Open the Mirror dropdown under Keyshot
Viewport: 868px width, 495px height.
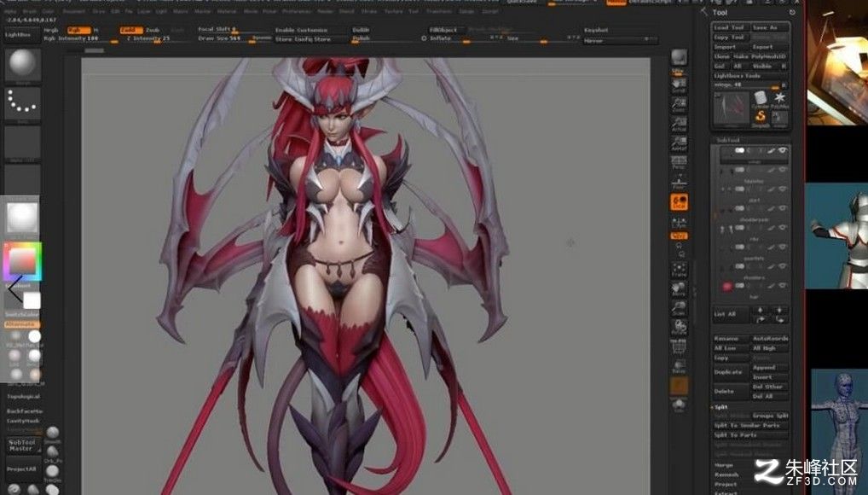(x=619, y=40)
